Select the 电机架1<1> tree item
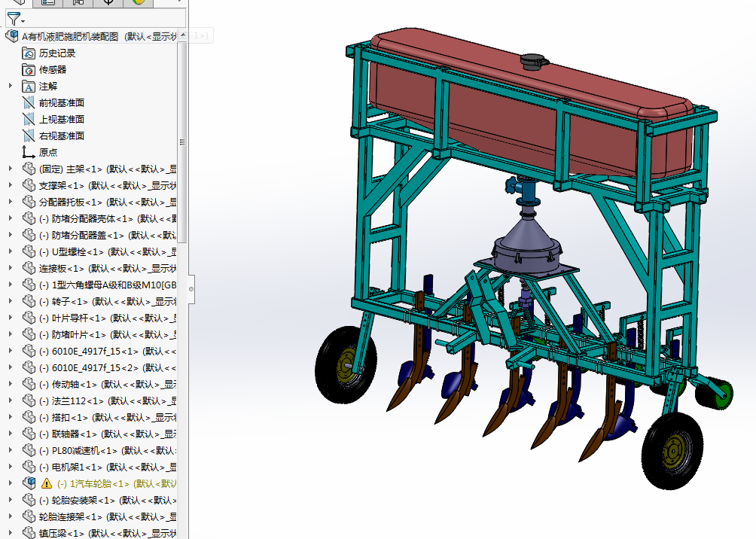Screen dimensions: 756x539 click(107, 467)
